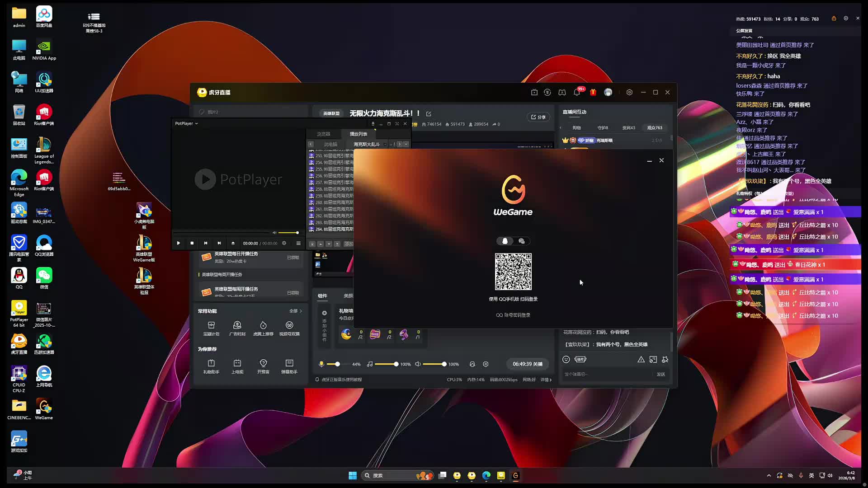Open WeGame icon in Windows taskbar

tap(515, 475)
